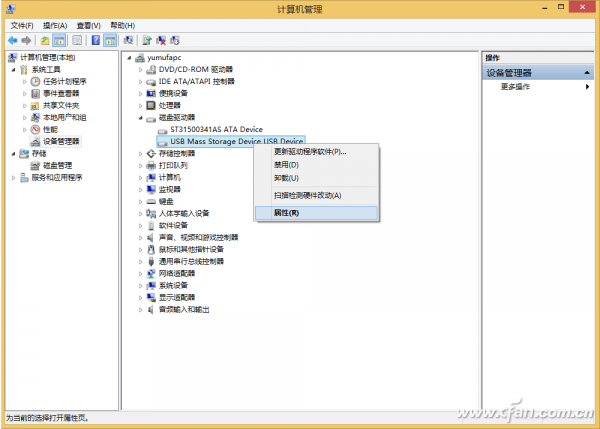Click the human interface devices icon
This screenshot has width=600, height=429.
pos(151,214)
